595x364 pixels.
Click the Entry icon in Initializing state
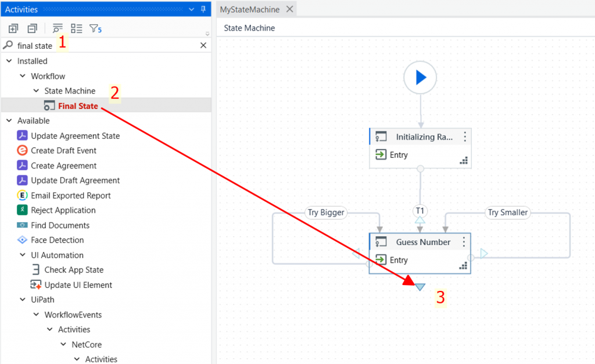381,154
